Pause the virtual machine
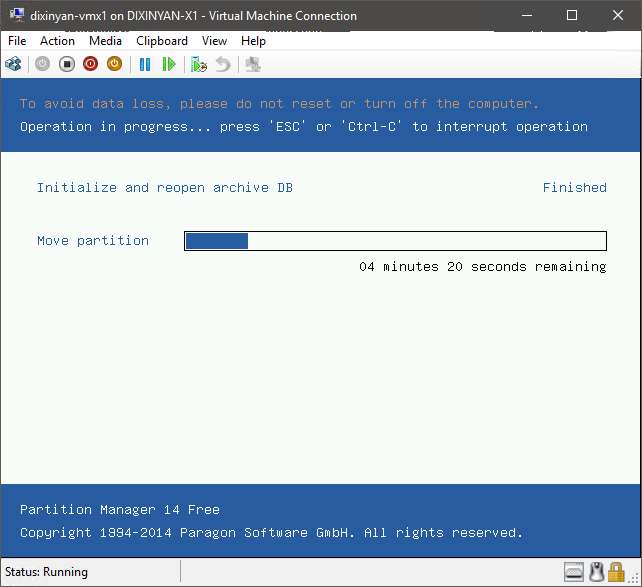This screenshot has width=642, height=587. [x=145, y=64]
